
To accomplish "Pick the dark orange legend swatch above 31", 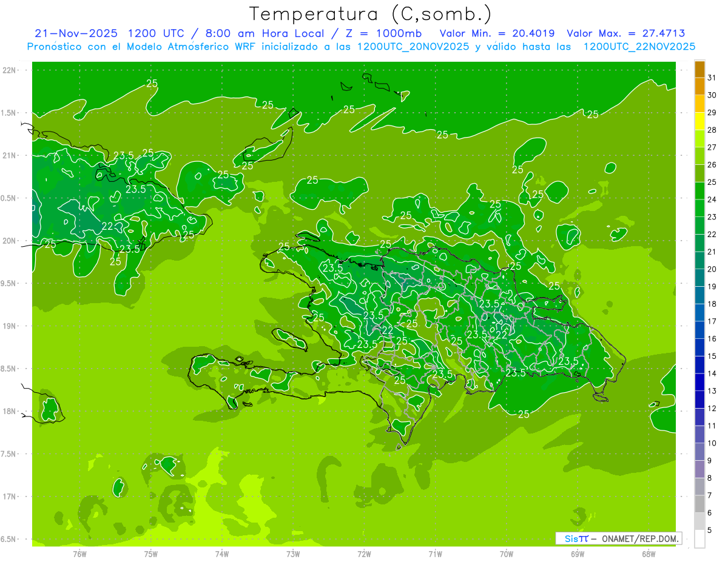I will pos(699,69).
